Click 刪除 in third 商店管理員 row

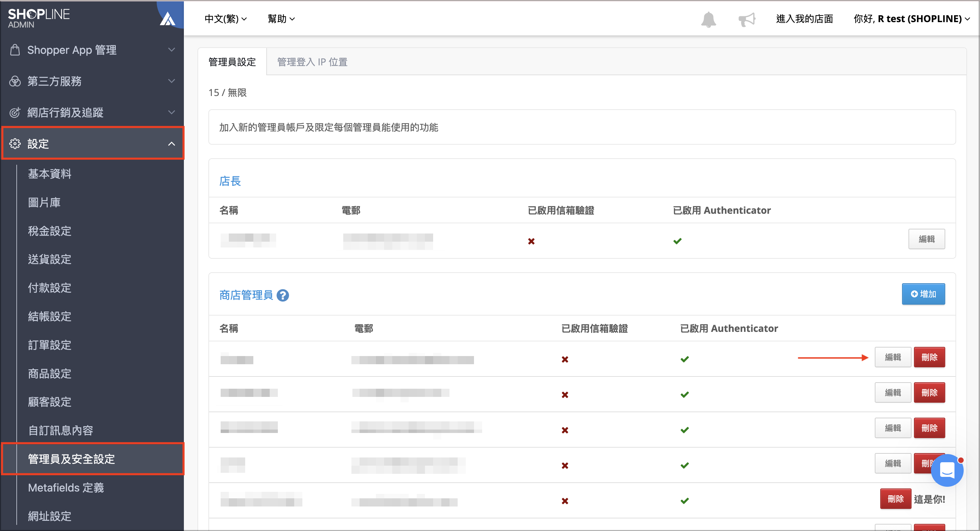point(929,428)
